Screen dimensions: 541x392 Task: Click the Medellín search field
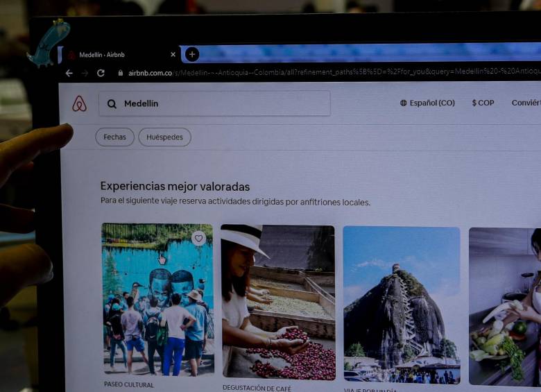coord(214,103)
